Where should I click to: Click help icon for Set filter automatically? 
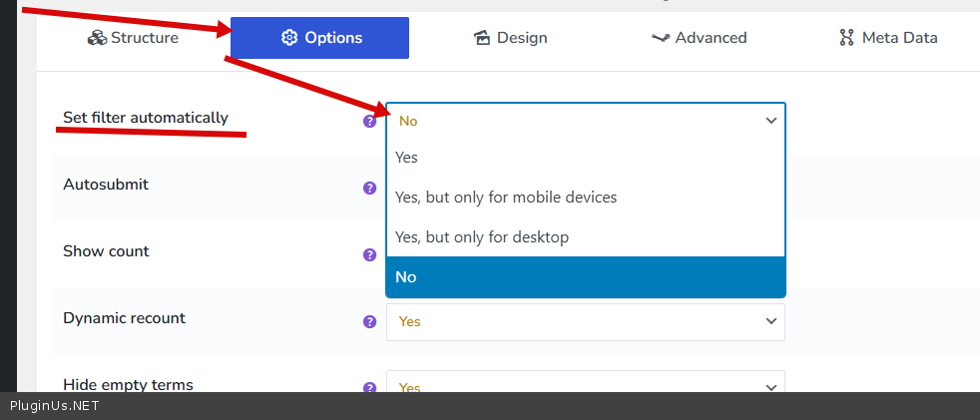pyautogui.click(x=369, y=121)
